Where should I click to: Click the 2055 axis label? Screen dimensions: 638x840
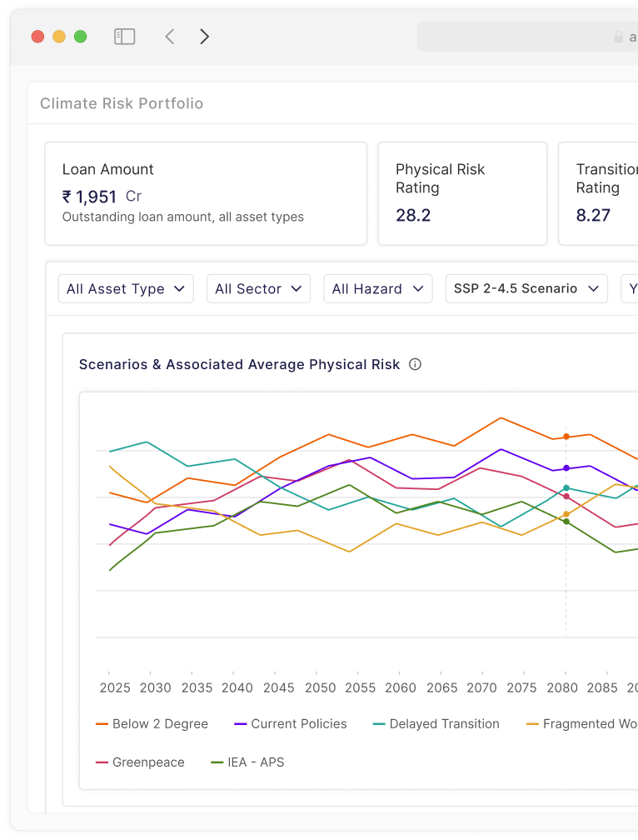(360, 687)
